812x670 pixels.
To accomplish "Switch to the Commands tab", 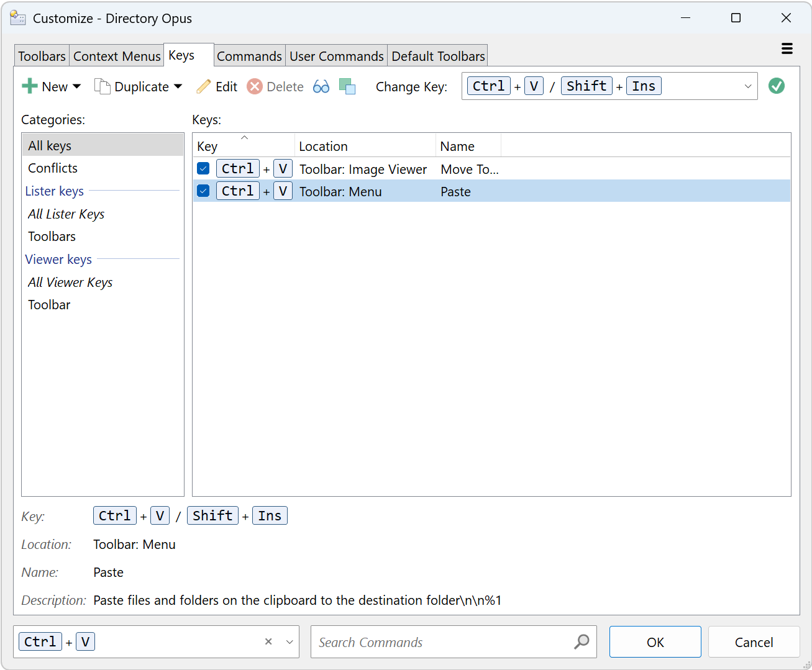I will tap(249, 56).
